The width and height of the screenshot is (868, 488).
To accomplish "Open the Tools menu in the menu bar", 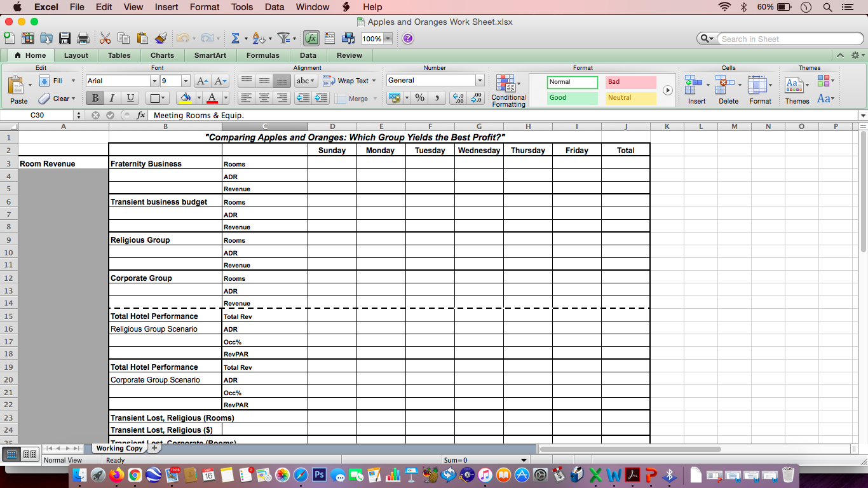I will coord(241,7).
